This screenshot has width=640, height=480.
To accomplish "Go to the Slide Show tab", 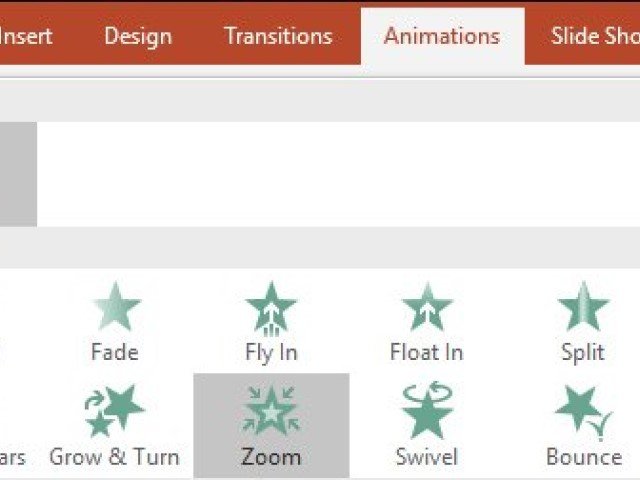I will pos(595,36).
